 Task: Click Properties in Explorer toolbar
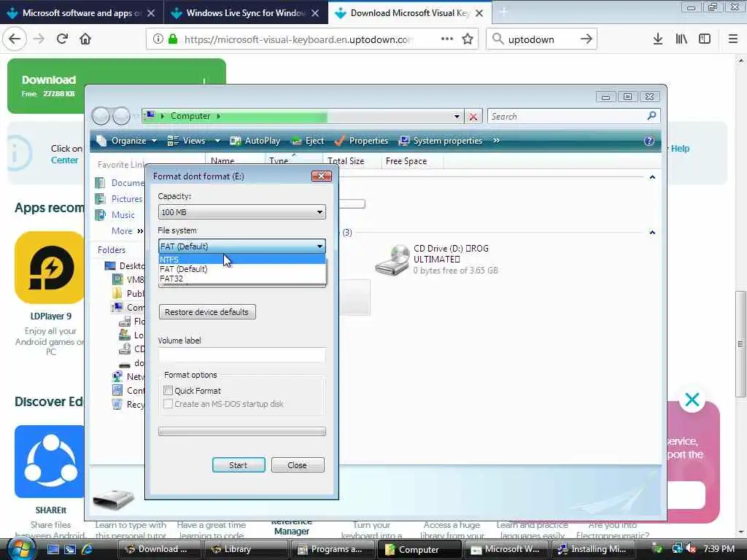coord(362,141)
